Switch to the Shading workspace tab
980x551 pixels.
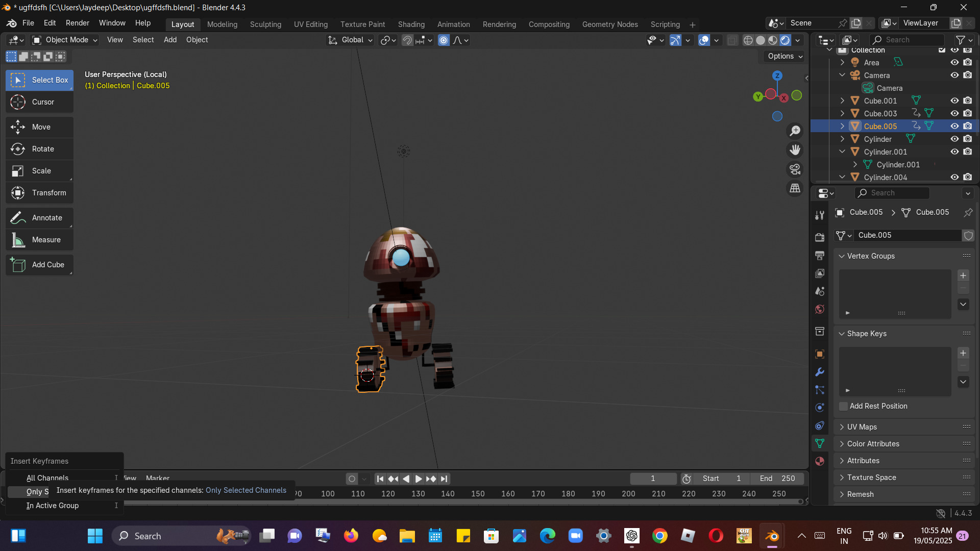(411, 24)
